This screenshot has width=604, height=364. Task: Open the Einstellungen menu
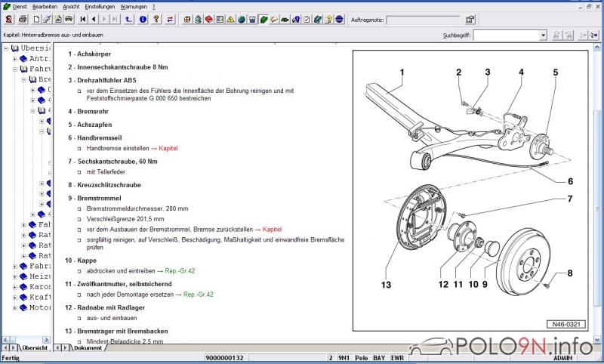100,6
